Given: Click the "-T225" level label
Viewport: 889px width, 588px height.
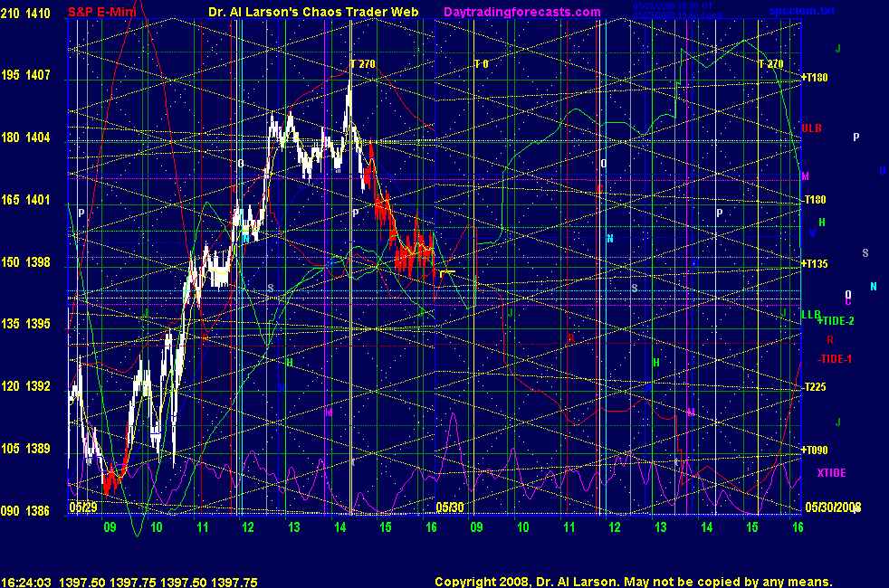Looking at the screenshot, I should (x=814, y=387).
